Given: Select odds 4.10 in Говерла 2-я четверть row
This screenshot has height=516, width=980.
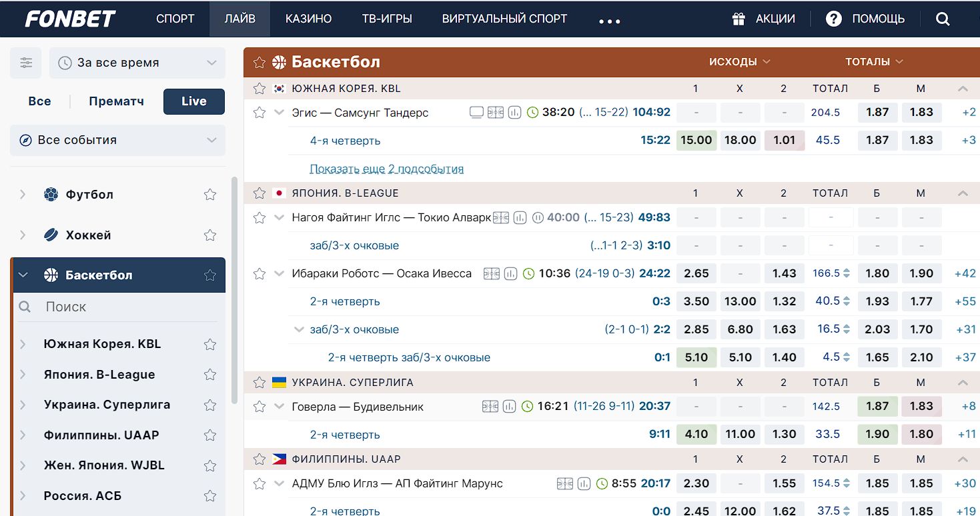Looking at the screenshot, I should 696,434.
